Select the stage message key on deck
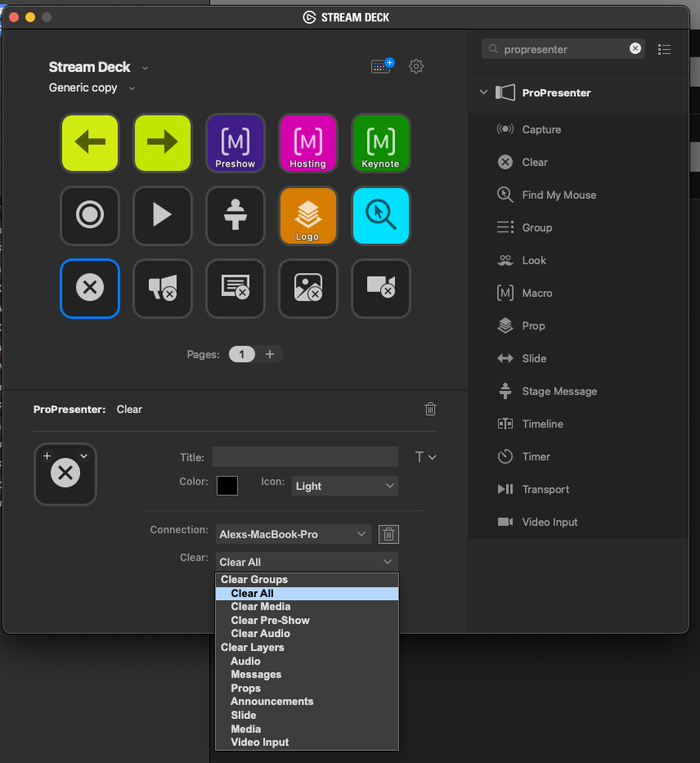 click(x=236, y=216)
